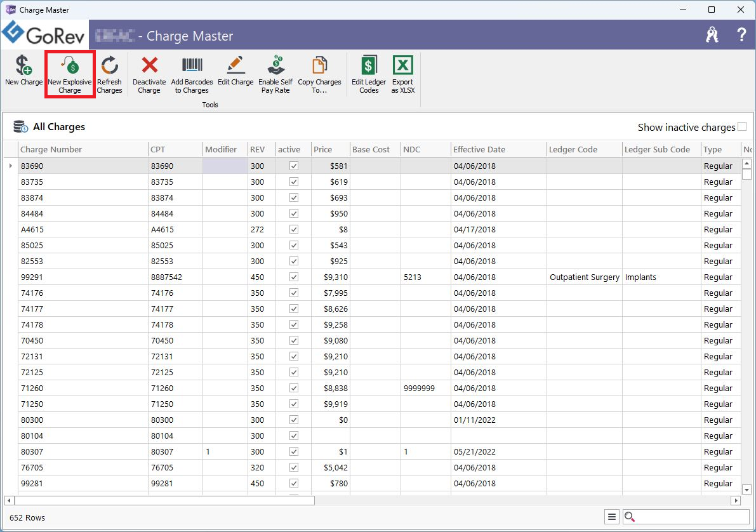The width and height of the screenshot is (756, 532).
Task: Click the GoRev logo
Action: click(44, 34)
